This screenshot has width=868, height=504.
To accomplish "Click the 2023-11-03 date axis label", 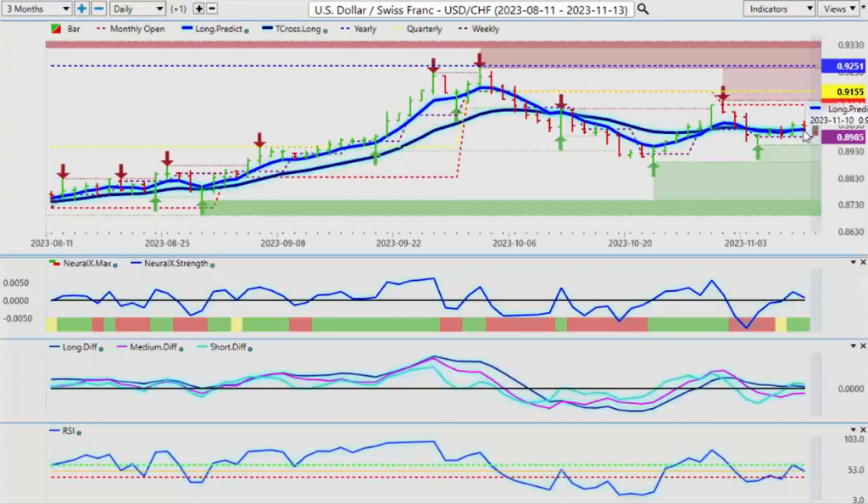I will pyautogui.click(x=746, y=244).
